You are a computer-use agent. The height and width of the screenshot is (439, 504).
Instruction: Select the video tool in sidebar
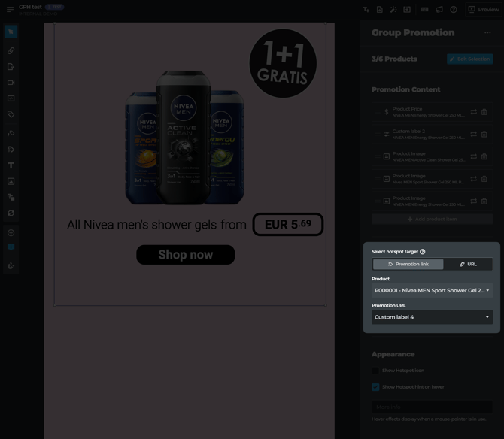click(11, 83)
